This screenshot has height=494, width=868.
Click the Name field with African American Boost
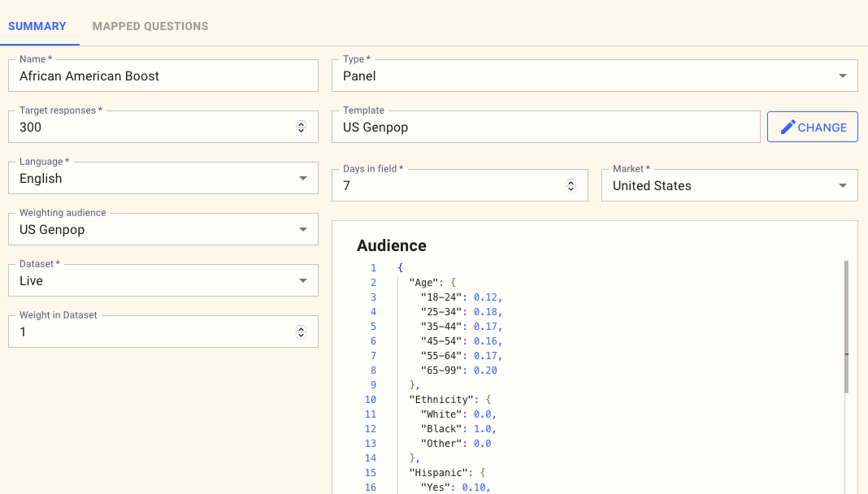pyautogui.click(x=163, y=76)
